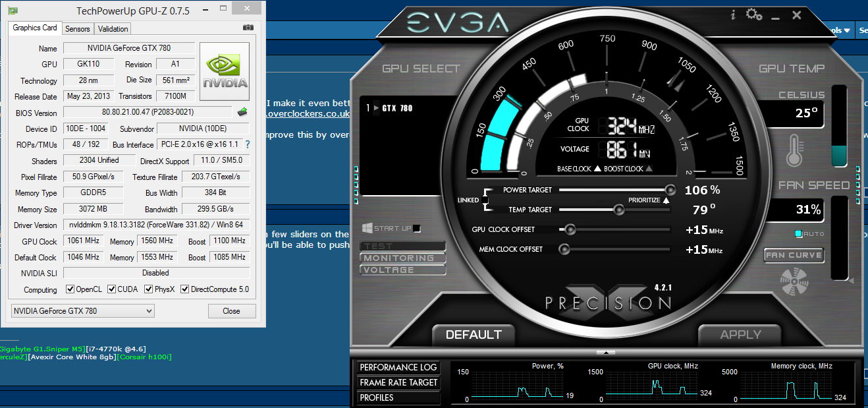The width and height of the screenshot is (868, 408).
Task: Click the Power Target slider handle
Action: pos(670,190)
